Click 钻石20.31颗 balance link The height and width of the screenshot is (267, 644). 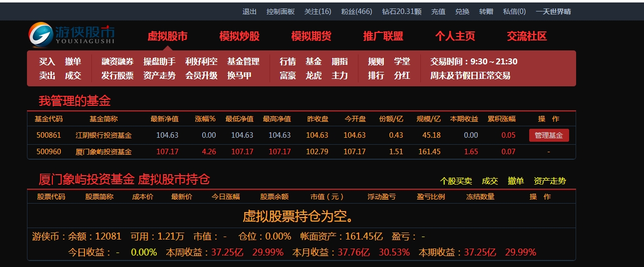coord(402,11)
